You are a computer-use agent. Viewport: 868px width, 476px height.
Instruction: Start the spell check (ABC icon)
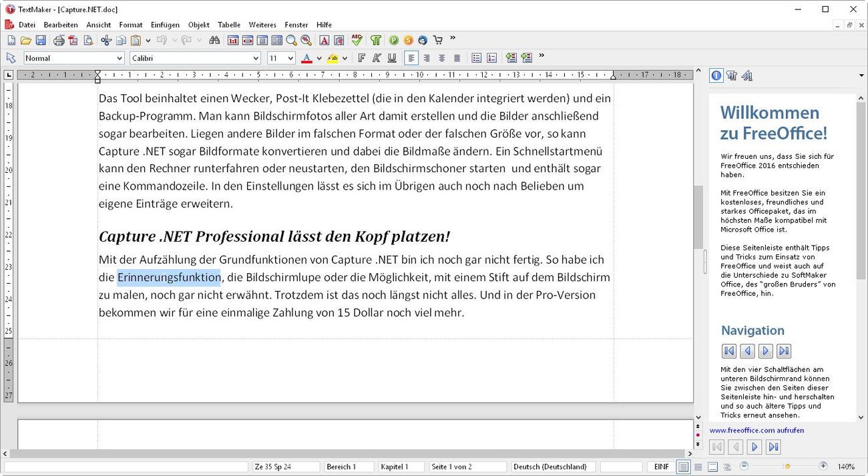coord(357,40)
